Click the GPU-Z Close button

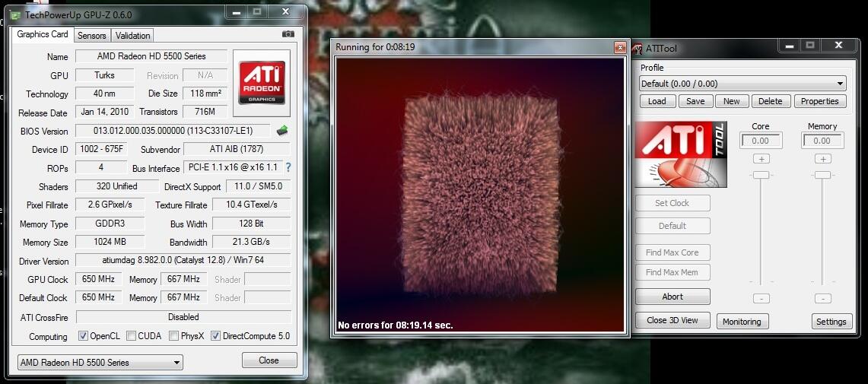[269, 360]
